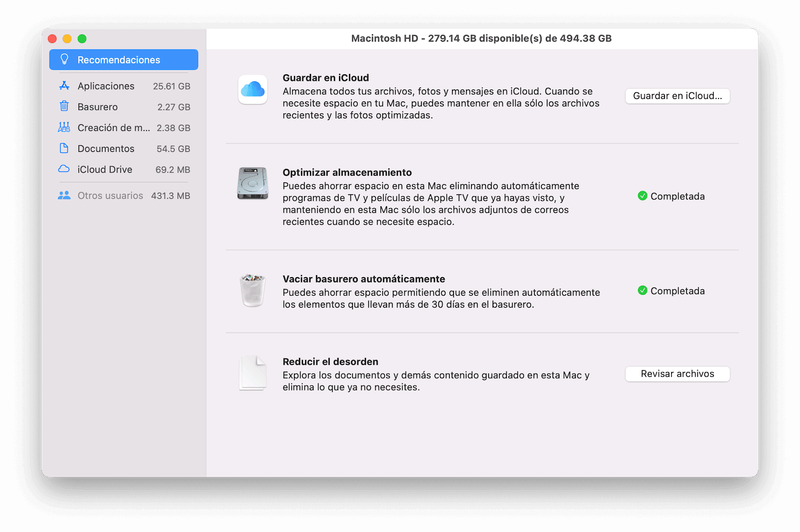The width and height of the screenshot is (800, 532).
Task: Click Completada text for Vaciar basurero
Action: tap(677, 291)
